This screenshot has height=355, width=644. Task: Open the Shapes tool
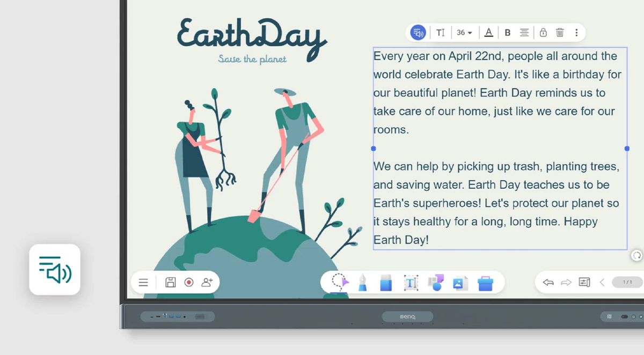click(436, 282)
